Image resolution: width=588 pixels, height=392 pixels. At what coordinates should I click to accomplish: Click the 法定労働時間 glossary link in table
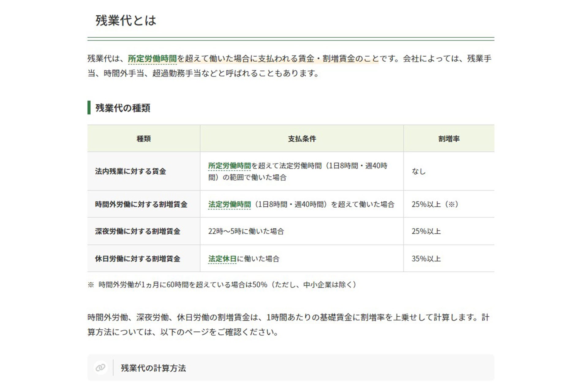pyautogui.click(x=229, y=204)
